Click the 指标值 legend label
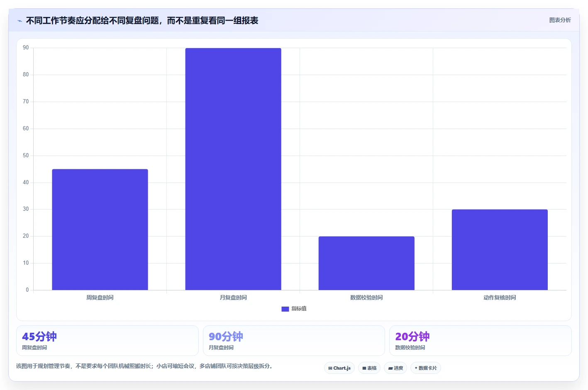 click(x=299, y=309)
